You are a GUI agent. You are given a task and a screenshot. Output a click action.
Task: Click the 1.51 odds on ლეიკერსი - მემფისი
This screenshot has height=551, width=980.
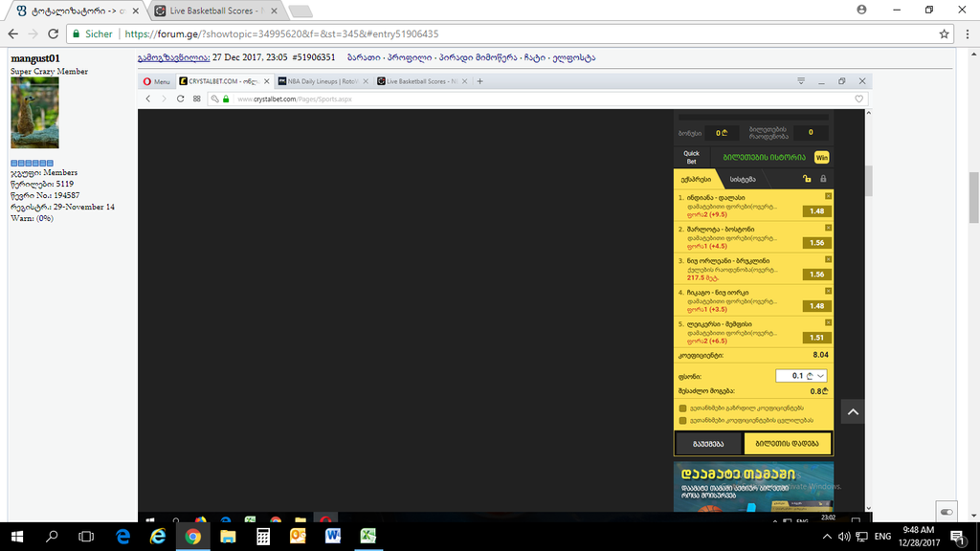(817, 338)
